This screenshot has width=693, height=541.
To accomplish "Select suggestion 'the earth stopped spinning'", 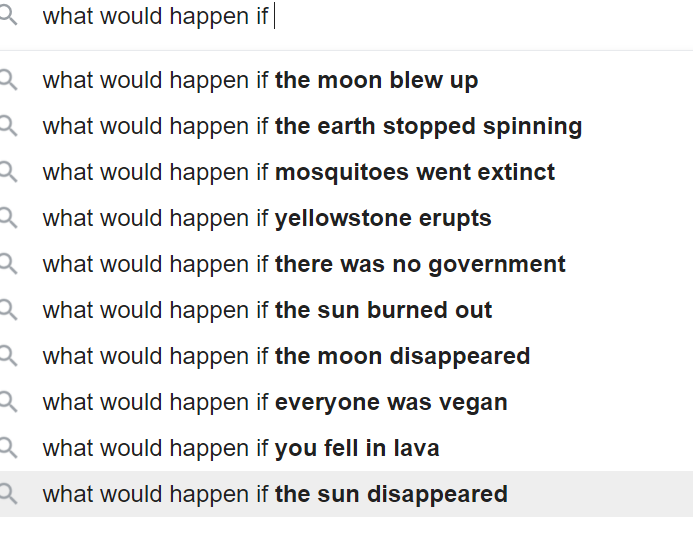I will (346, 126).
